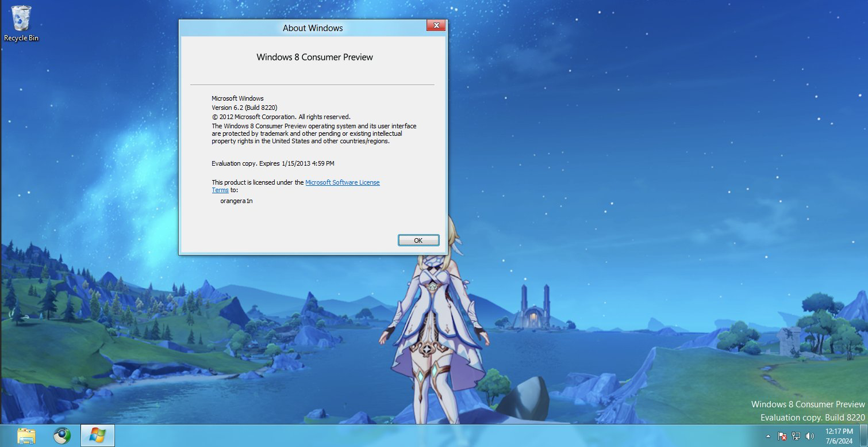Click OK in the About Windows dialog
868x447 pixels.
coord(418,240)
